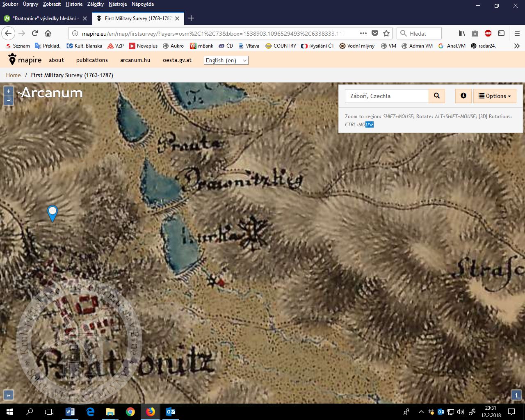Screen dimensions: 525x420
Task: Click the Záboří, Czechia search field
Action: tap(387, 96)
